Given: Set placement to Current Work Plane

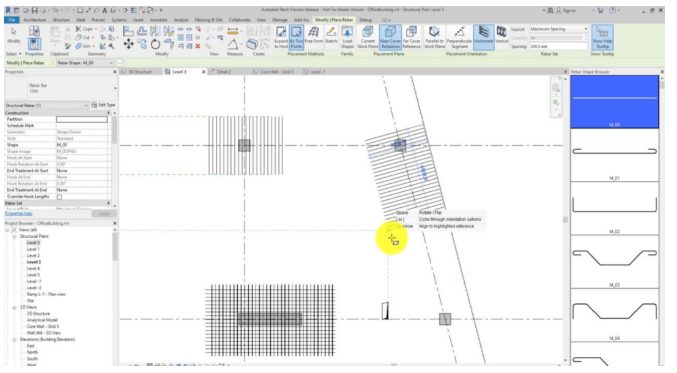Looking at the screenshot, I should click(x=368, y=37).
